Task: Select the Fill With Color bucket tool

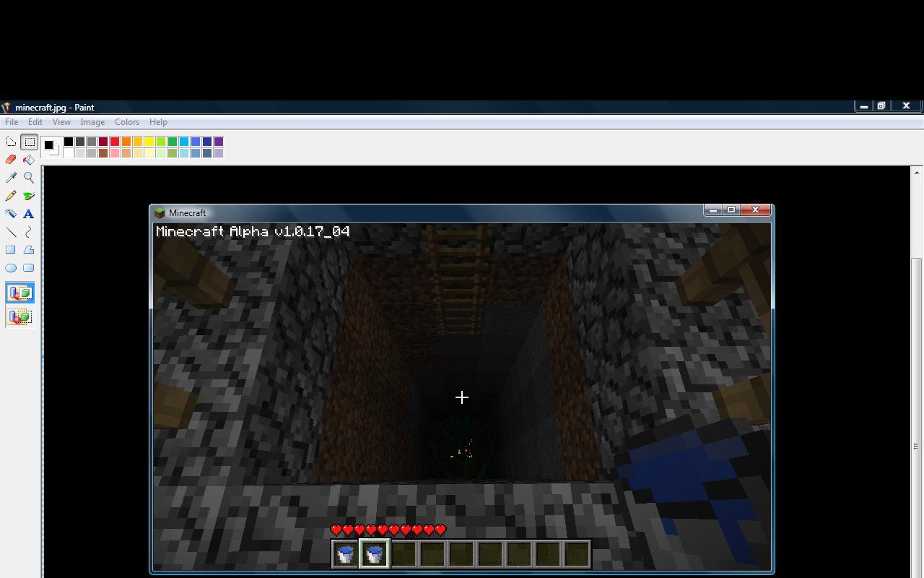Action: pyautogui.click(x=29, y=160)
